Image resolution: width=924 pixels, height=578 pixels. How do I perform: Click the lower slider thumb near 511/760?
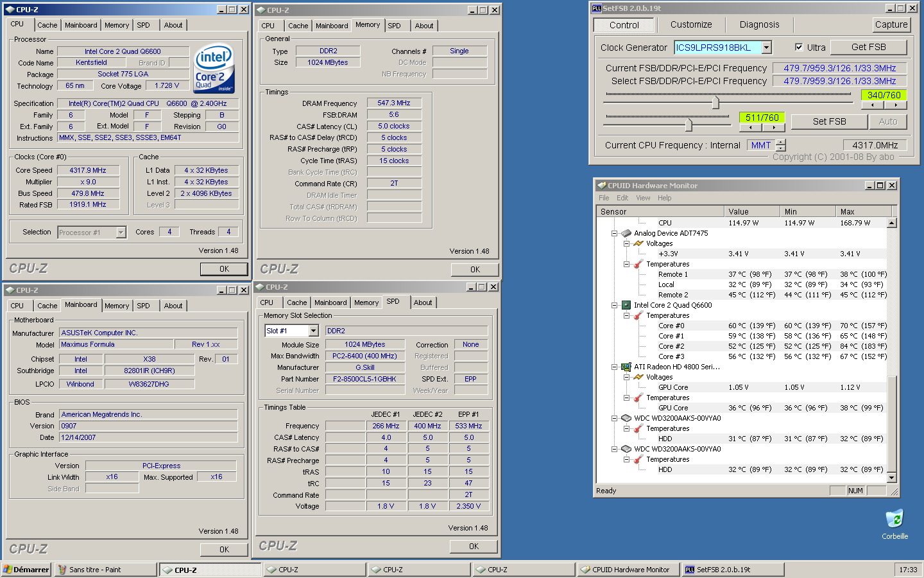pos(688,125)
